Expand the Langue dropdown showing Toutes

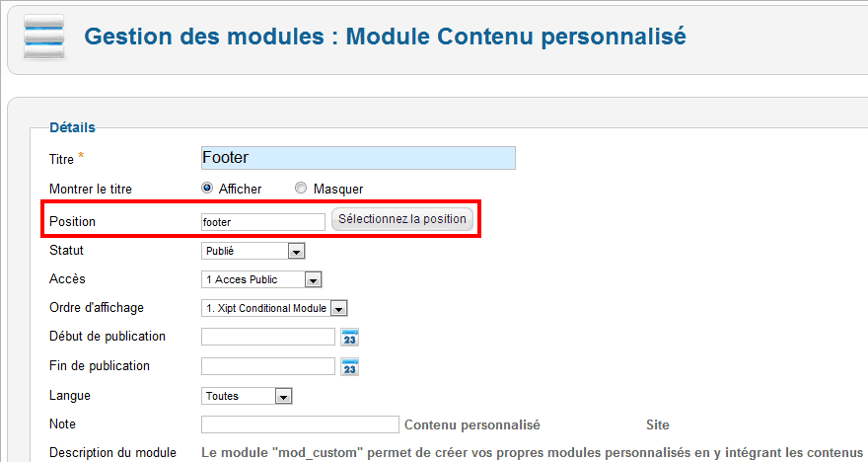point(247,396)
